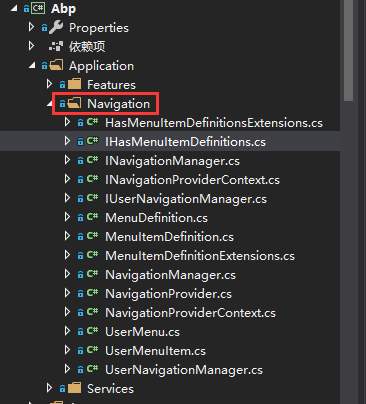Click the 依赖项 dependencies icon
The image size is (366, 404).
click(56, 47)
